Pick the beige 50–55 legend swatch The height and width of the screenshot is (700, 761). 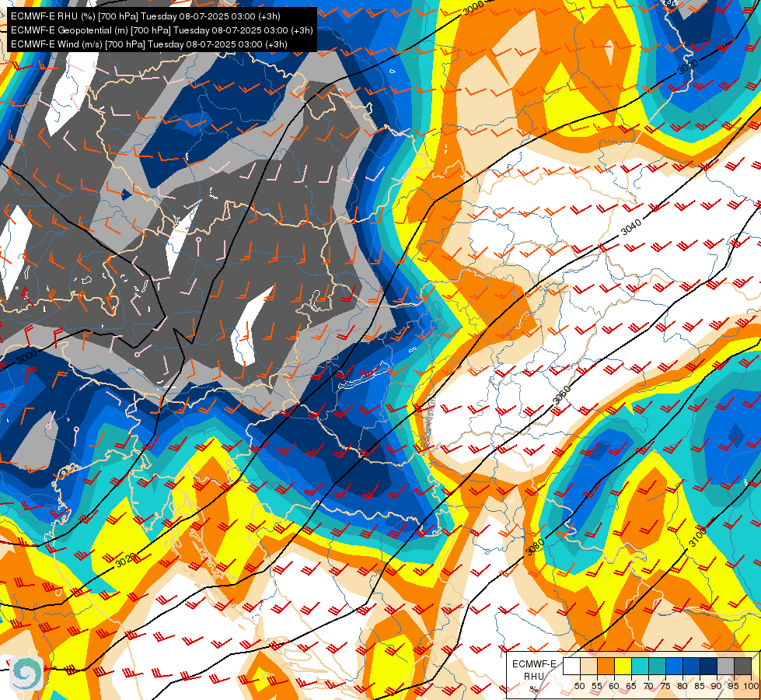(x=588, y=666)
